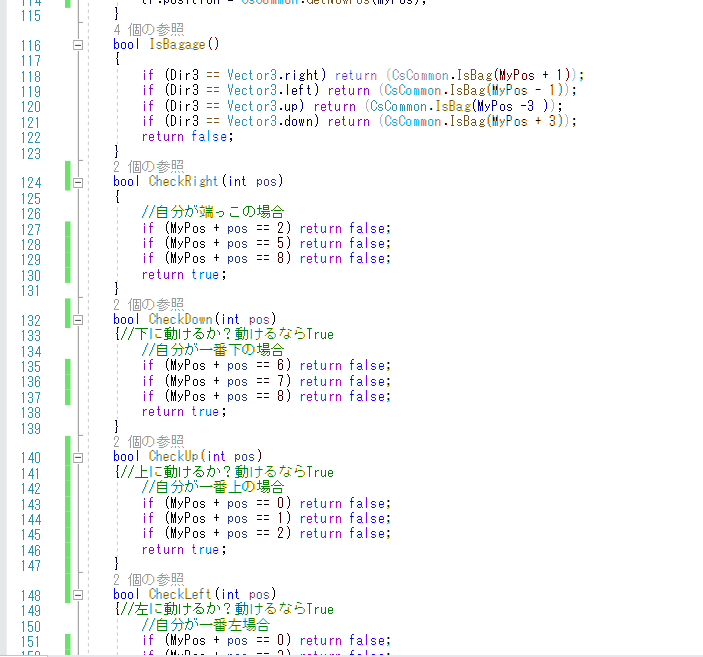
Task: Click the CheckDown method name
Action: [x=180, y=319]
